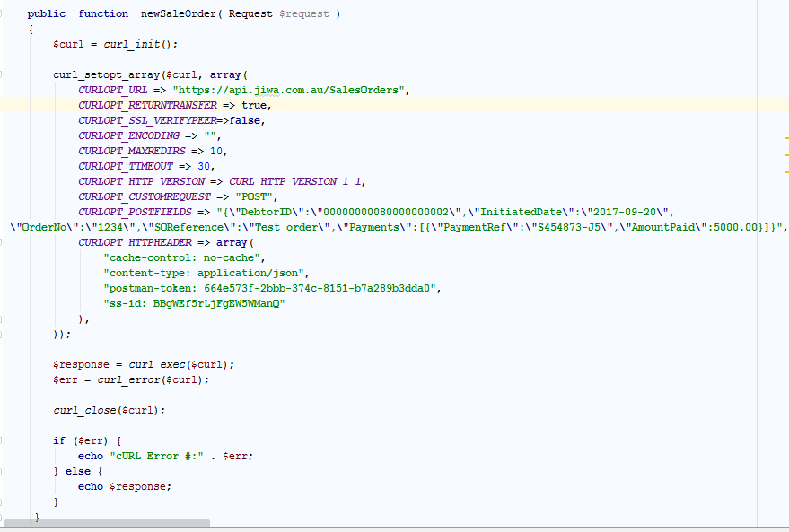Click the "POST" string
This screenshot has height=532, width=789.
254,196
